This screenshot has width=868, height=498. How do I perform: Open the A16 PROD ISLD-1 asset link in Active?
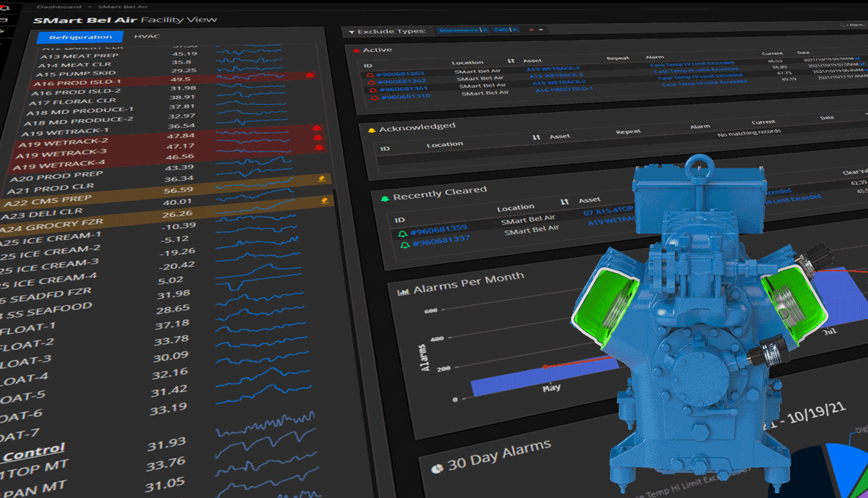(563, 90)
